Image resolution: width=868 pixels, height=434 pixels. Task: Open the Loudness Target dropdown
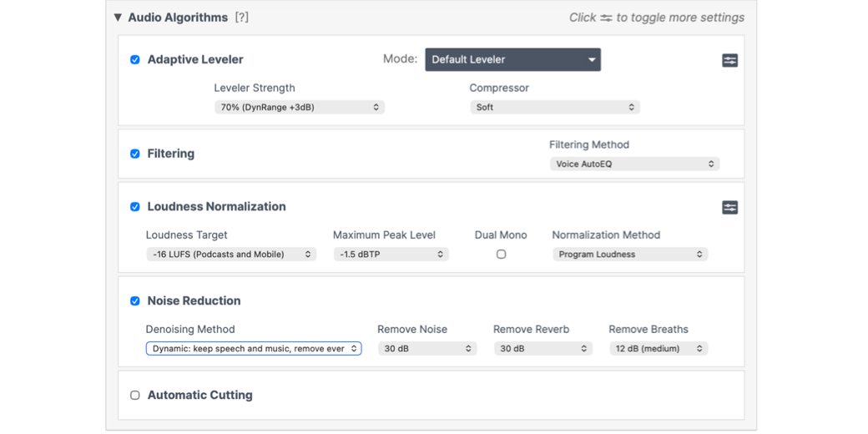(231, 255)
